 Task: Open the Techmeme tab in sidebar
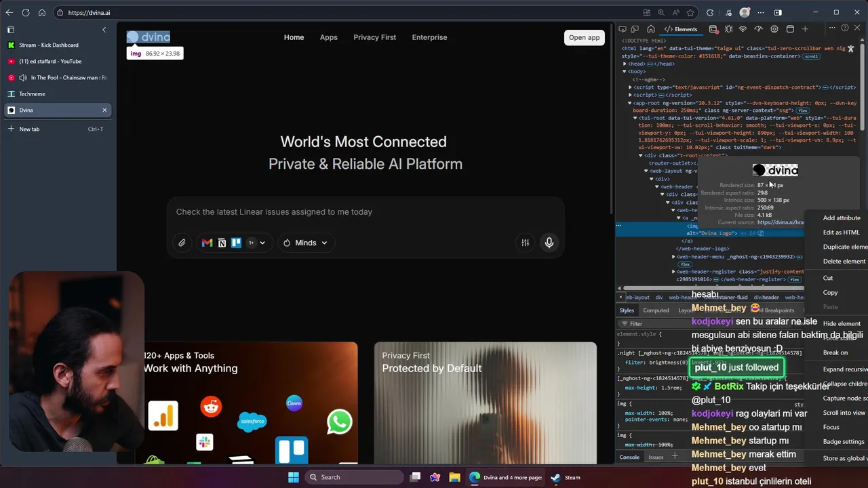58,94
